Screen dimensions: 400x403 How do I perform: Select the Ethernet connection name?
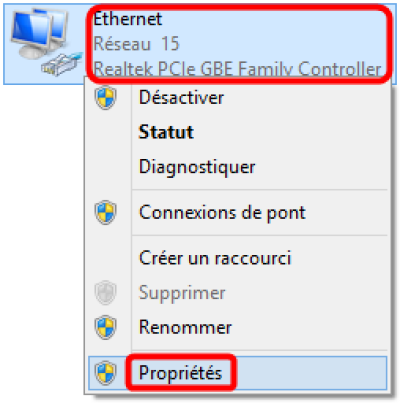[x=128, y=19]
